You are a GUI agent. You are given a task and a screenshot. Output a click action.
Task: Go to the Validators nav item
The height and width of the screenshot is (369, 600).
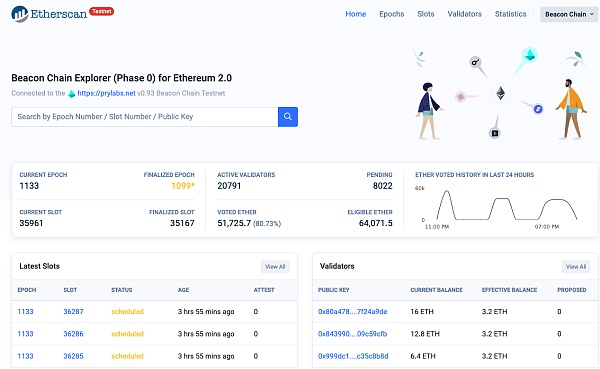[x=465, y=14]
